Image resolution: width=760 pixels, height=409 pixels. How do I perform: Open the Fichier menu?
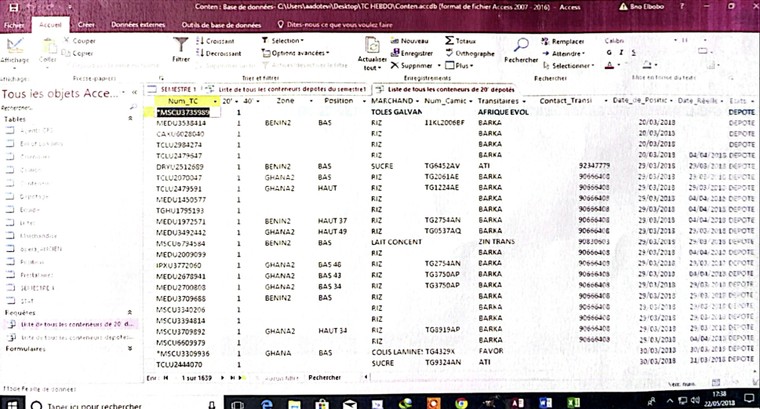(x=14, y=22)
